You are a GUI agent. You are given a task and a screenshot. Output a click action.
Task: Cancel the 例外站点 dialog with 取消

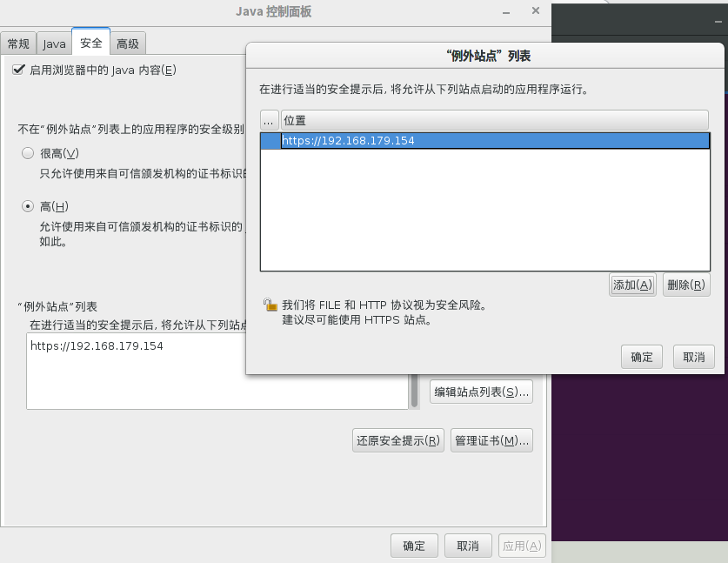[x=693, y=357]
